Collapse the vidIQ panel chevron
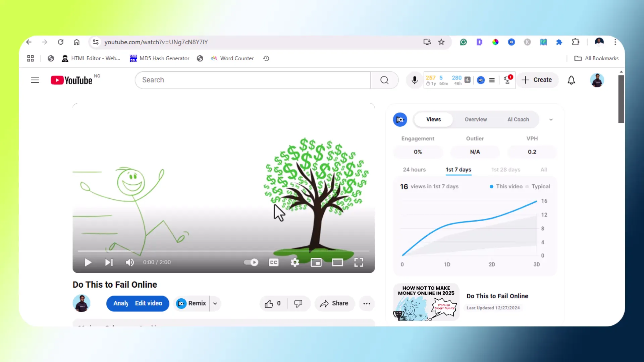 pos(551,120)
